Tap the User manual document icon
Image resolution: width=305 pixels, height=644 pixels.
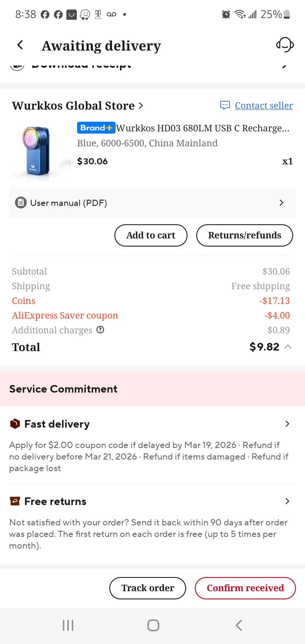(21, 203)
